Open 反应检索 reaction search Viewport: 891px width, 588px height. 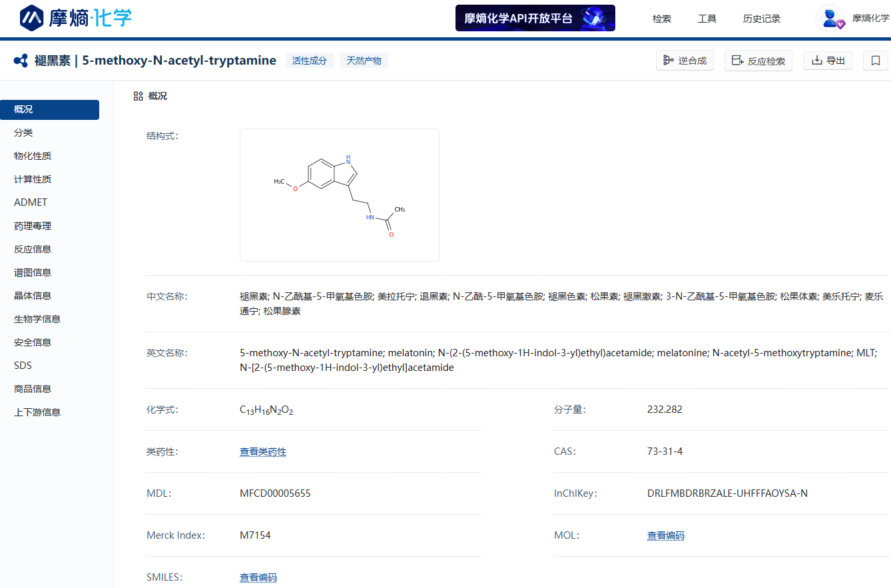coord(758,61)
